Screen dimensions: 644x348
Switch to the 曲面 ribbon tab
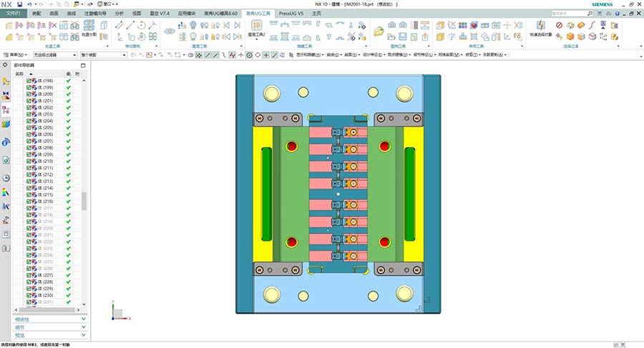tap(54, 14)
